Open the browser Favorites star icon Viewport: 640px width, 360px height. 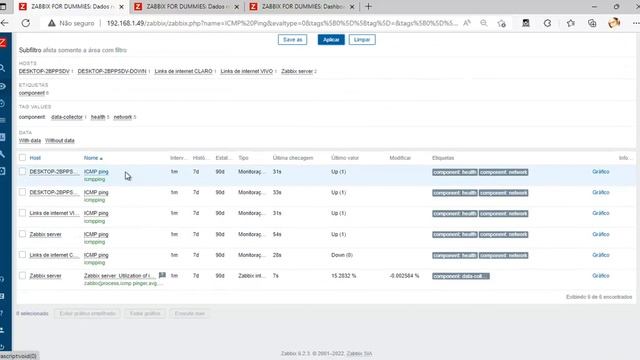pos(571,23)
